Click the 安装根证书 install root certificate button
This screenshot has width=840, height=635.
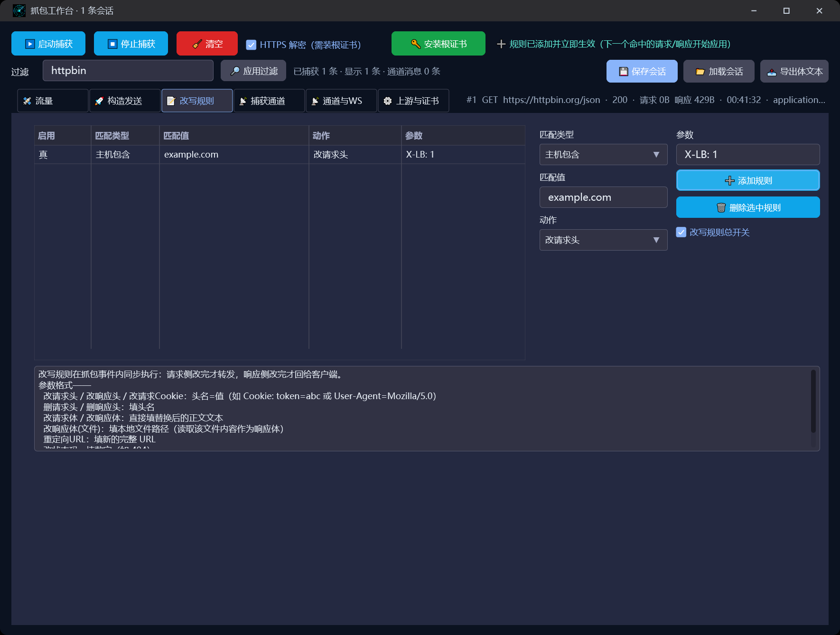click(x=439, y=44)
